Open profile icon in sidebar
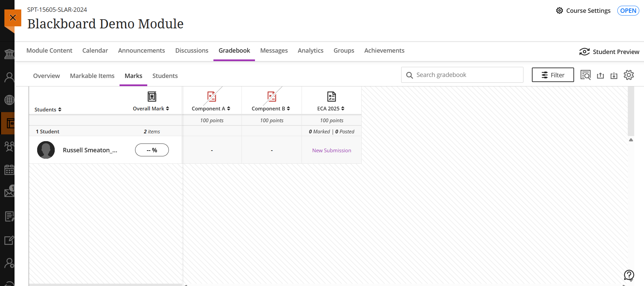This screenshot has width=644, height=286. [9, 77]
